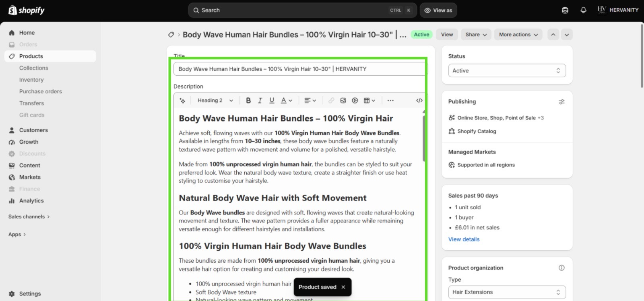Click the View as button
Screen dimensions: 644x301
(438, 10)
